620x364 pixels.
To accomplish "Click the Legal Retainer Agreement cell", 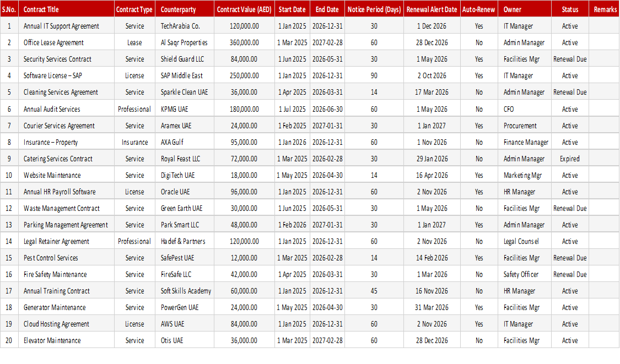I will (67, 242).
